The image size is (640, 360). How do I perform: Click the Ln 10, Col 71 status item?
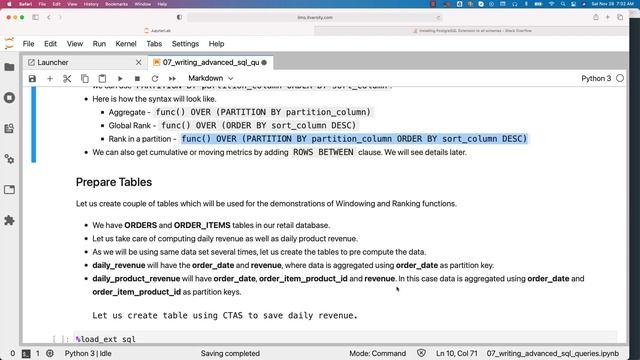click(x=456, y=353)
